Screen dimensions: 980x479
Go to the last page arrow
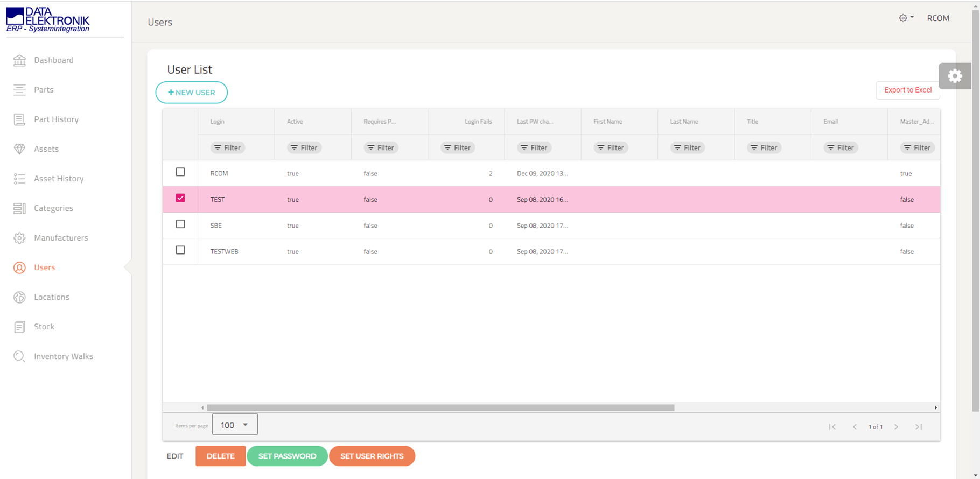pos(919,427)
